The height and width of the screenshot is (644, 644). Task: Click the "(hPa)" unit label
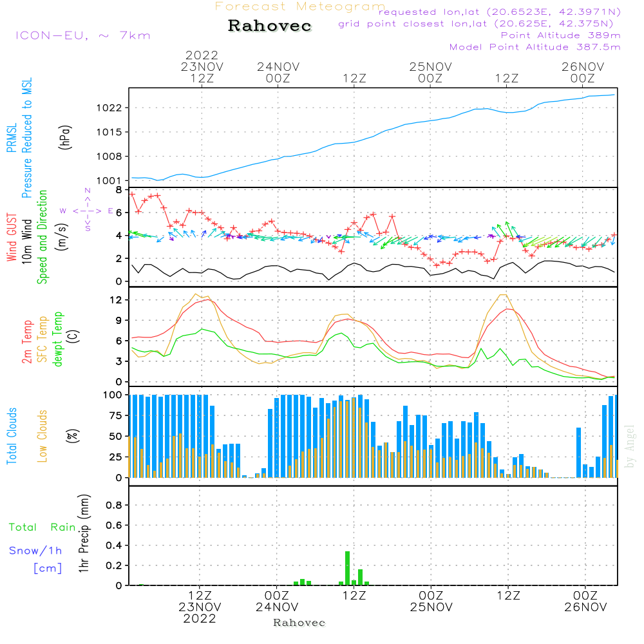65,137
